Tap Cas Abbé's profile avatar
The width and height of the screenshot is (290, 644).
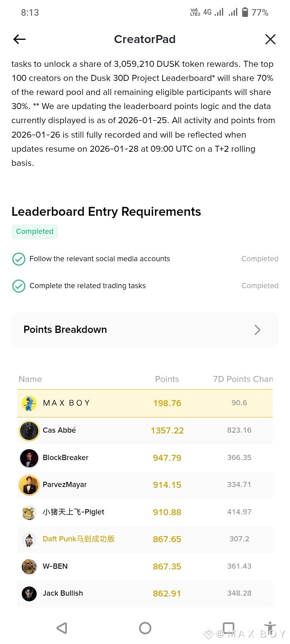point(29,430)
